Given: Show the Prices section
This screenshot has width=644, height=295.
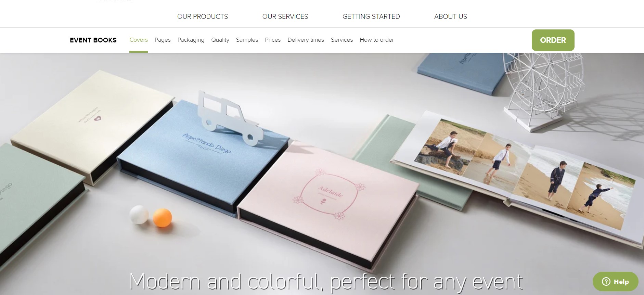Looking at the screenshot, I should coord(273,40).
